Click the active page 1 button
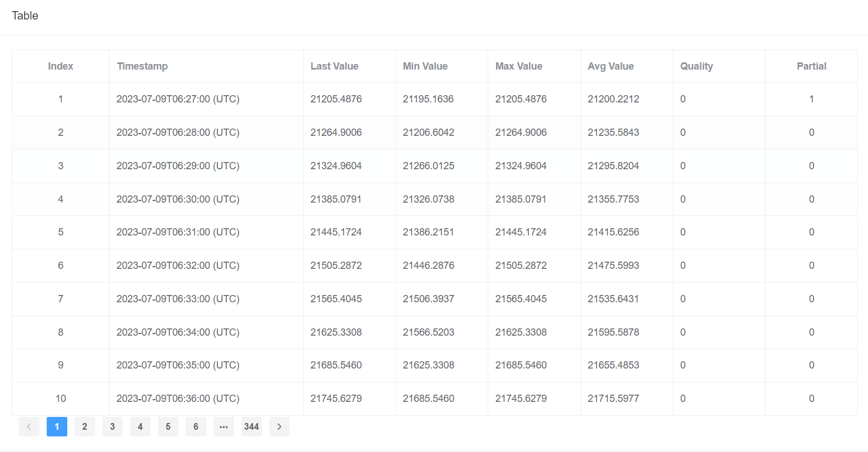The height and width of the screenshot is (452, 868). click(x=57, y=427)
